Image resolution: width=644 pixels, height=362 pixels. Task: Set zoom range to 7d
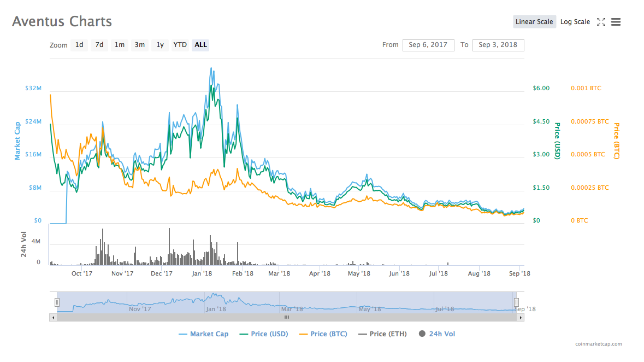click(x=99, y=45)
